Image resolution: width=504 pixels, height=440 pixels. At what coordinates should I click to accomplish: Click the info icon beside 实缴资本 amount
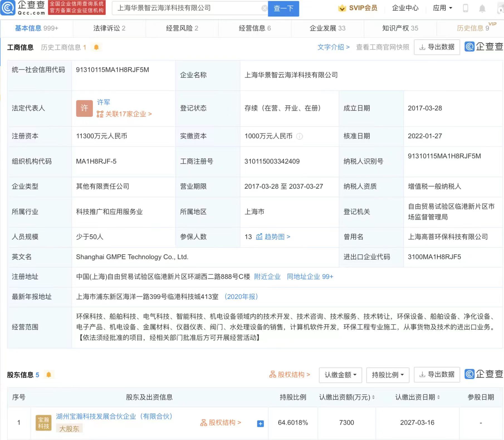pos(299,136)
